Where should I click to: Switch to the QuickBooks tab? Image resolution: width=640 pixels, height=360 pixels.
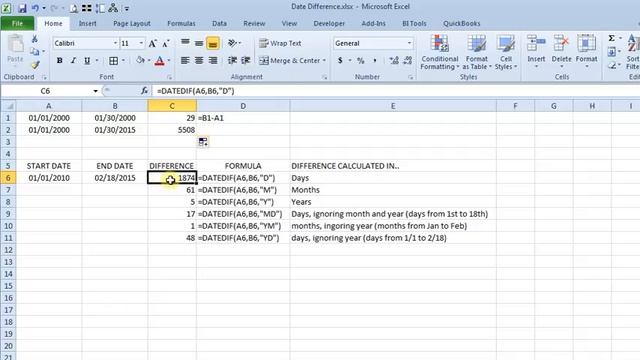click(462, 24)
